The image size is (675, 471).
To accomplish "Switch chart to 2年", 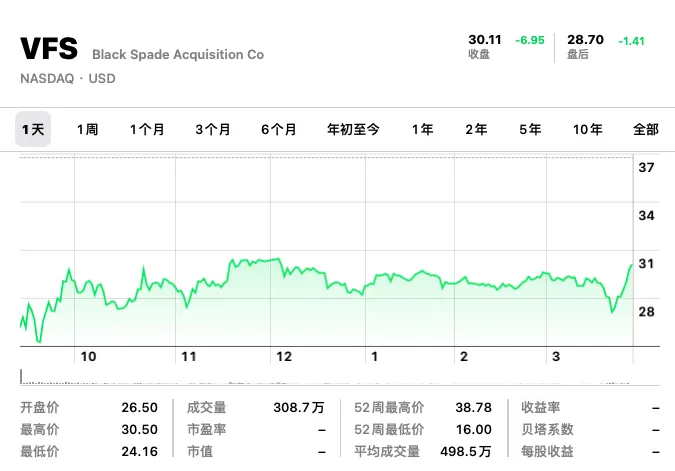I will 476,129.
